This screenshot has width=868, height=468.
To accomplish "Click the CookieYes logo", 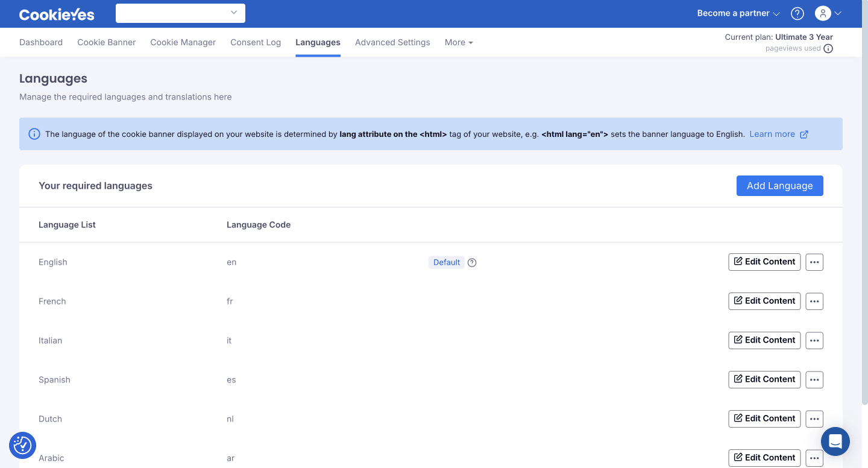I will point(57,14).
